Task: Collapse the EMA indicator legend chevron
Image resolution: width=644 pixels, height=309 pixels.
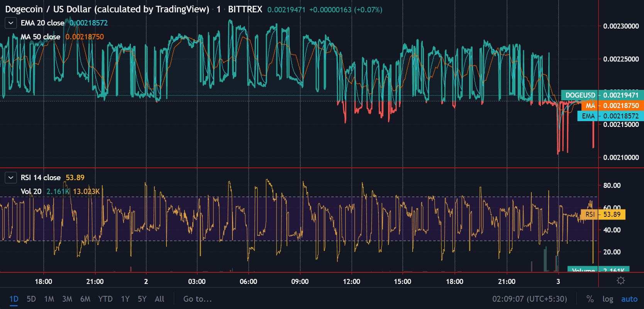Action: 11,23
